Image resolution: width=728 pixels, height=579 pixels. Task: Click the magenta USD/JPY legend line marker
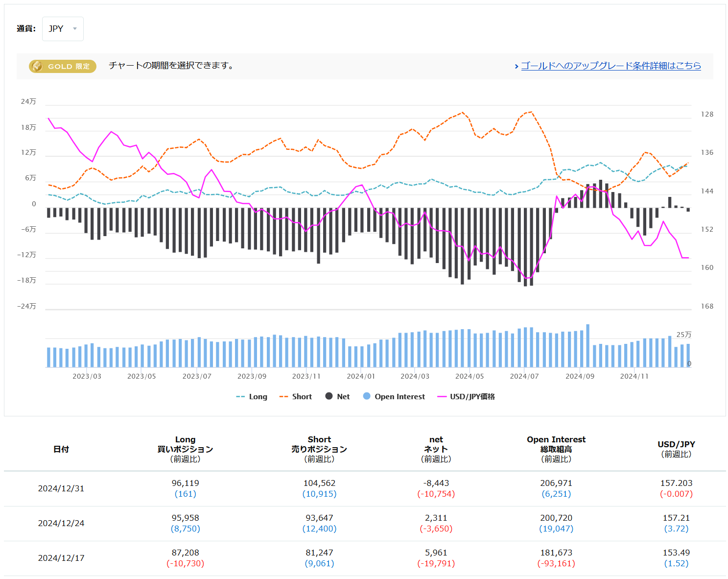(442, 397)
